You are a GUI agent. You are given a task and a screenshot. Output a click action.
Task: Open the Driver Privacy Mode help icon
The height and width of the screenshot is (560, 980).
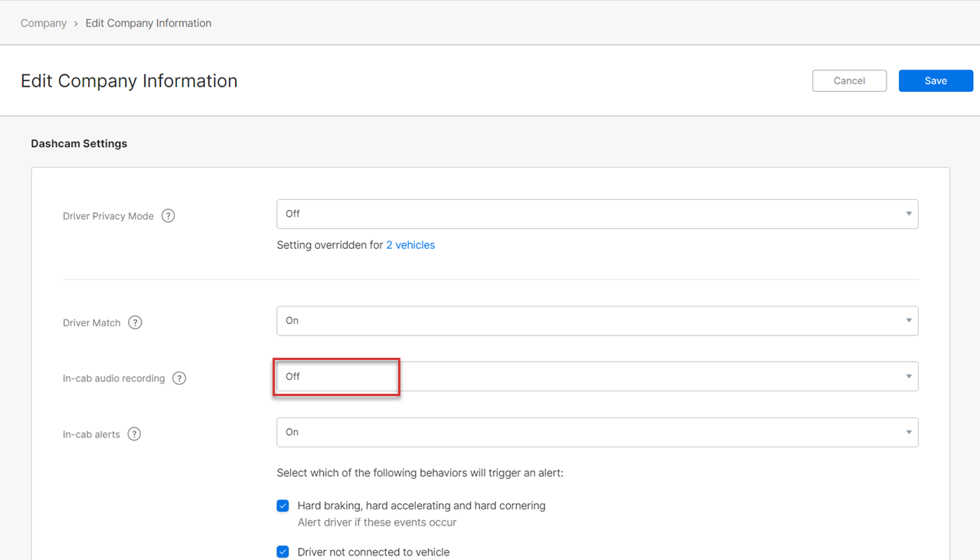coord(168,216)
